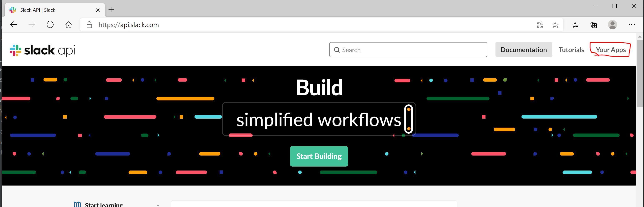Close the Slack API tab
The image size is (644, 207).
98,10
